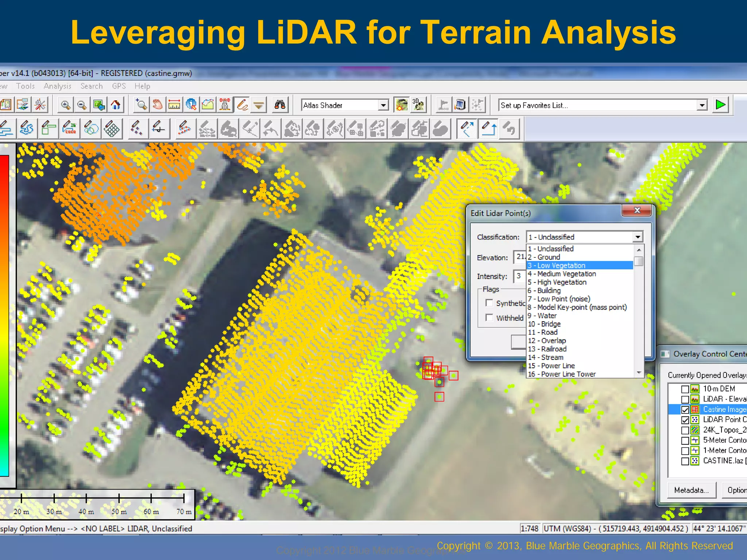This screenshot has width=747, height=560.
Task: Click into the Elevation input field
Action: coord(519,257)
